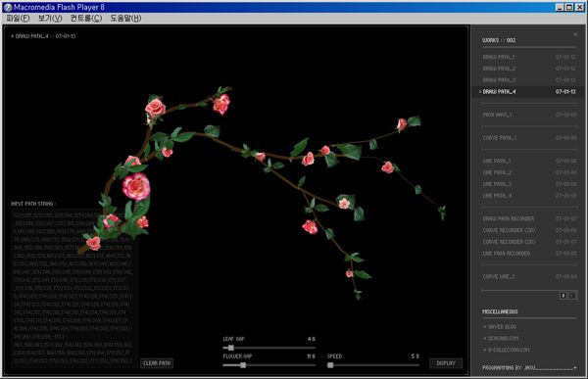Click the WORKS :: 002 heading
This screenshot has height=379, width=588.
click(x=499, y=40)
